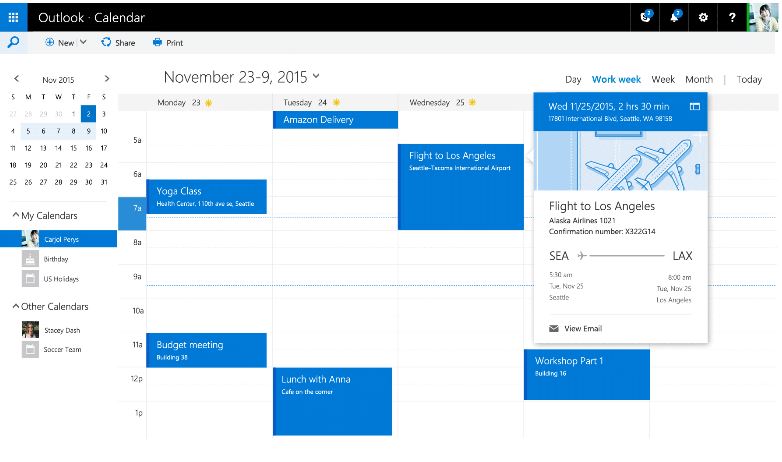Open event details icon in flight popup
The height and width of the screenshot is (462, 782).
[695, 106]
